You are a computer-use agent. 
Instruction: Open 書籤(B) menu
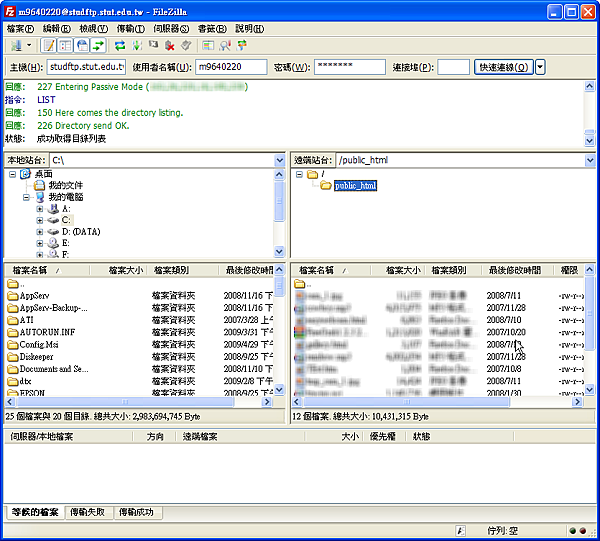tap(212, 29)
